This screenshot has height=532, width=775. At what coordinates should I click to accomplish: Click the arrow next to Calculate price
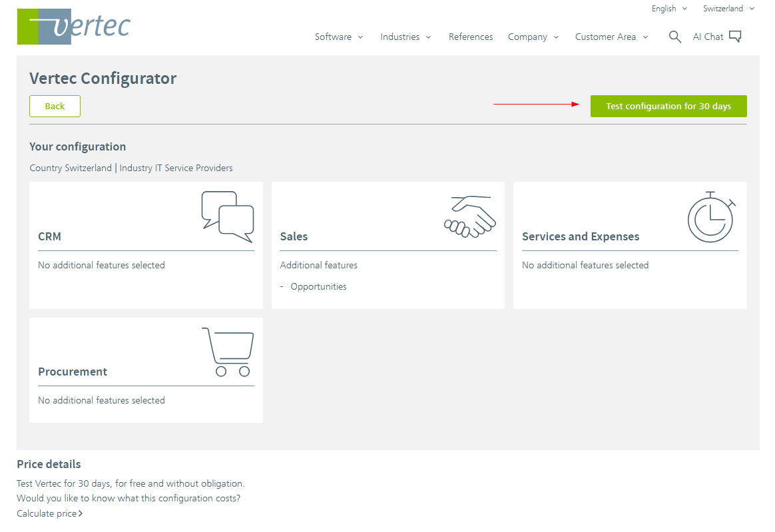tap(81, 514)
